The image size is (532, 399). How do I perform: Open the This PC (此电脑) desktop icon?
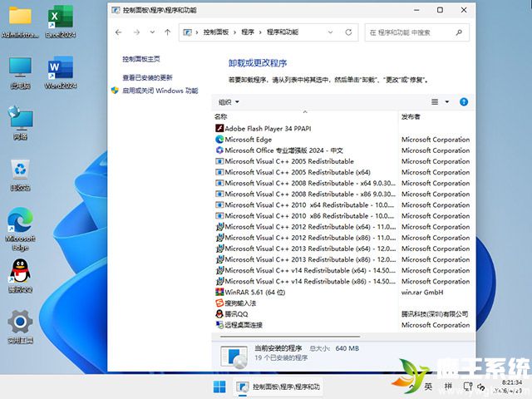(20, 72)
